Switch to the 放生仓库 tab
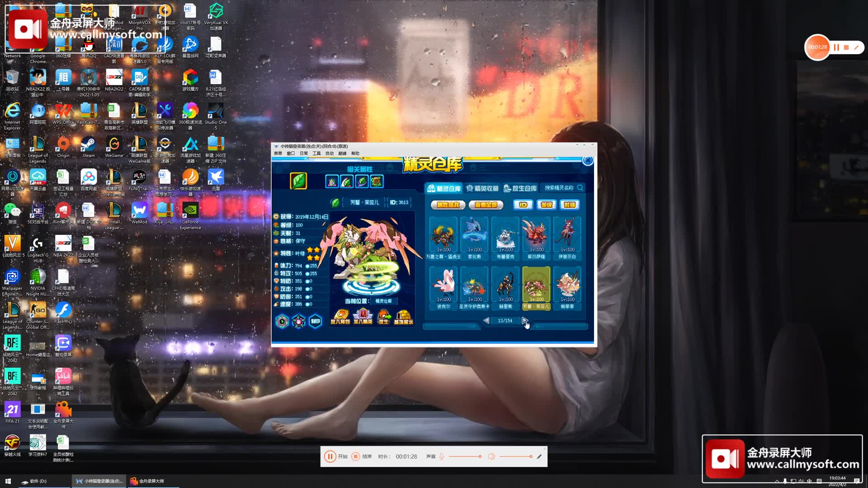Viewport: 868px width, 488px height. point(520,188)
